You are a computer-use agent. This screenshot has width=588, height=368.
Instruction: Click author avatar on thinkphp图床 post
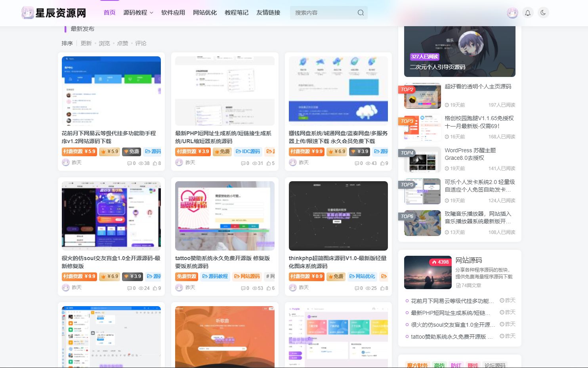point(293,287)
